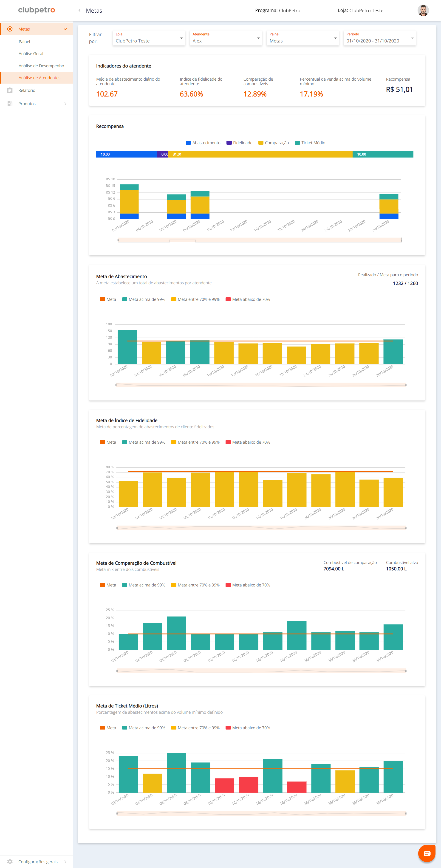
Task: Click the back arrow beside Metas title
Action: (x=79, y=10)
